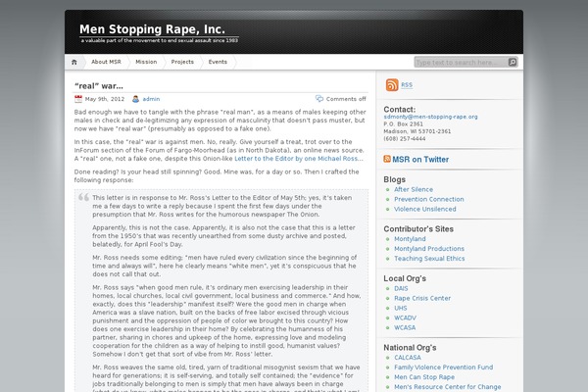Click the May 9th, 2012 date text
The image size is (588, 392).
point(105,99)
